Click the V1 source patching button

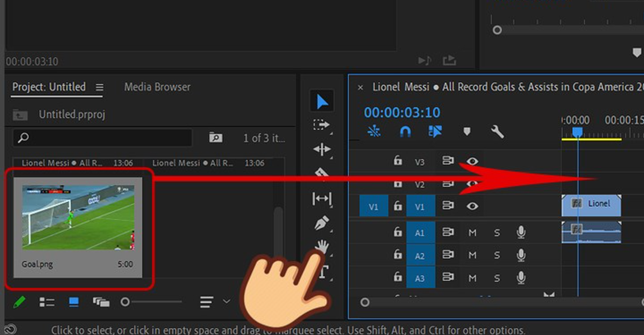click(x=373, y=206)
